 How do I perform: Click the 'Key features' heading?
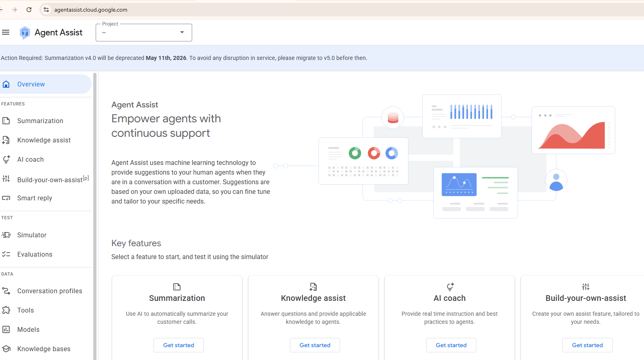tap(136, 243)
